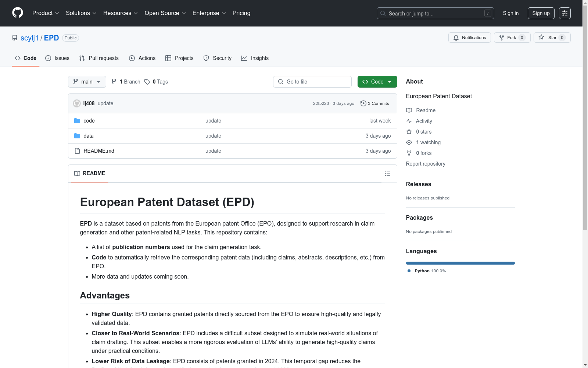The height and width of the screenshot is (368, 588).
Task: Open the main branch selector dropdown
Action: (x=87, y=82)
